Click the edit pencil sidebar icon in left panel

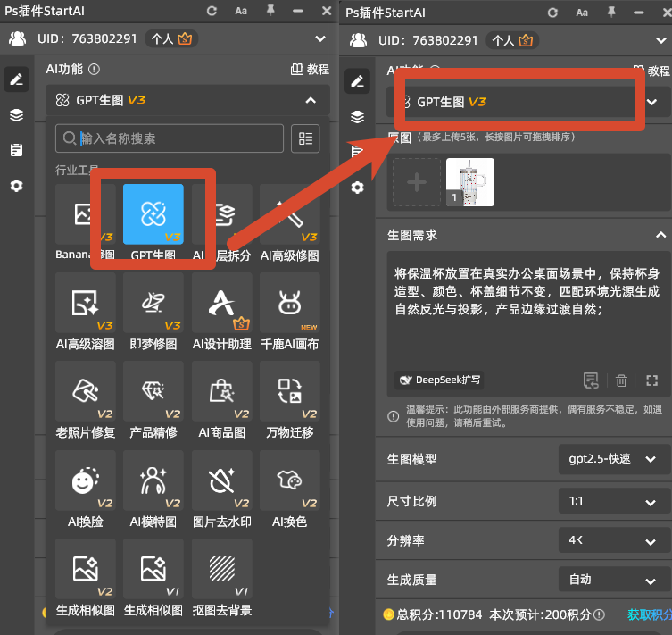(16, 79)
